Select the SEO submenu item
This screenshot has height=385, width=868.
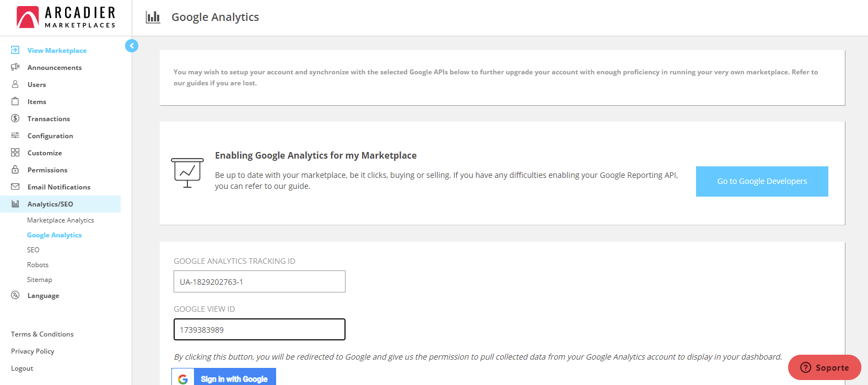[x=33, y=250]
